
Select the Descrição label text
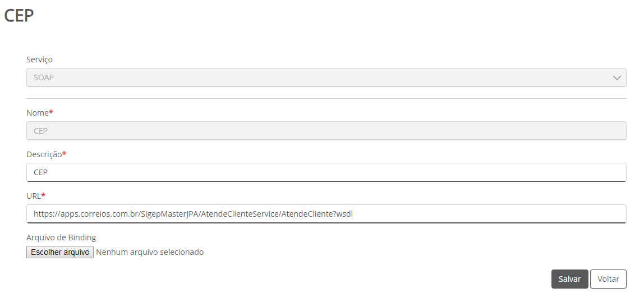(44, 154)
